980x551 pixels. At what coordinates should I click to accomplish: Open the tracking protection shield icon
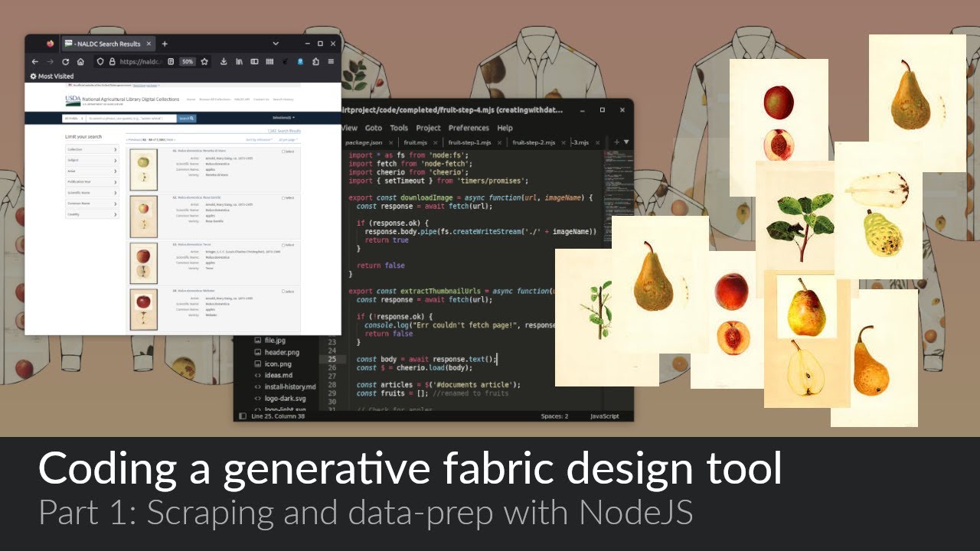(x=100, y=61)
